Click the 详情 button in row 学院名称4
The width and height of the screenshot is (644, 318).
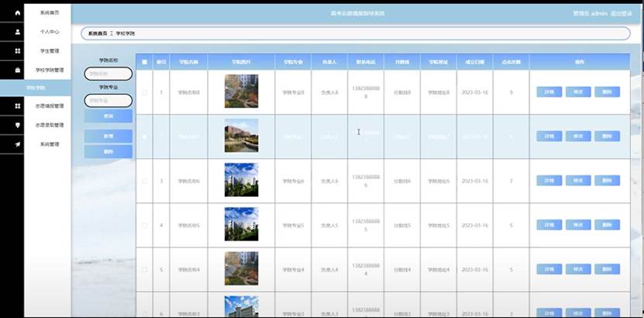tap(549, 269)
